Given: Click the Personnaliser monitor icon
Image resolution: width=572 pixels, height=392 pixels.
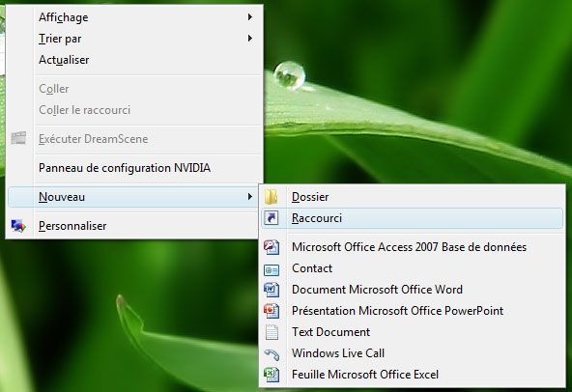Looking at the screenshot, I should [18, 226].
